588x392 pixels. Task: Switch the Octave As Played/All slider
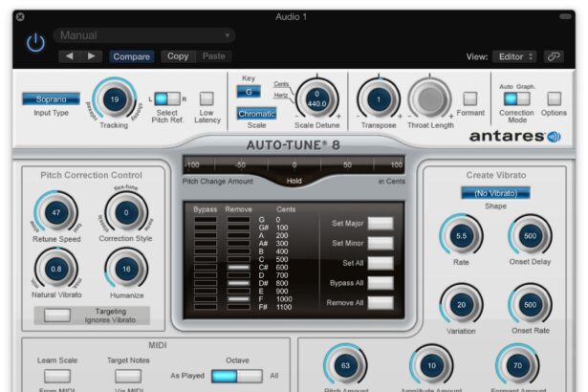tap(236, 376)
